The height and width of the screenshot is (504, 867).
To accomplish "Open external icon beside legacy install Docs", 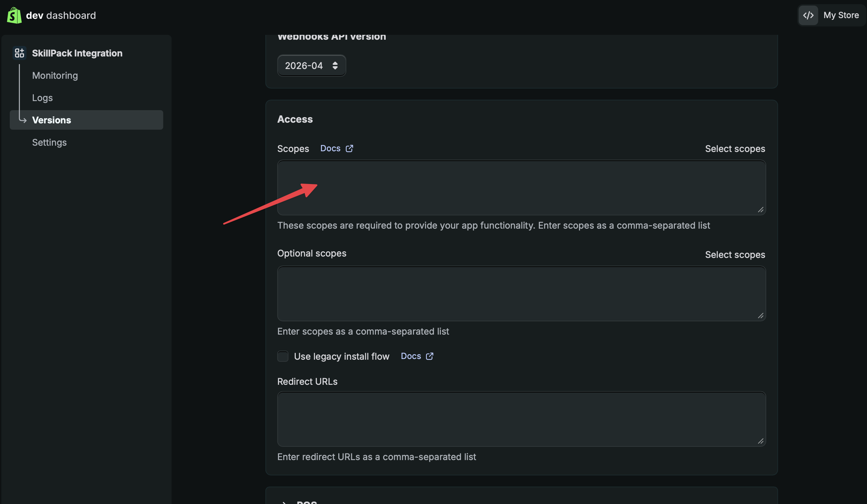I will tap(430, 356).
